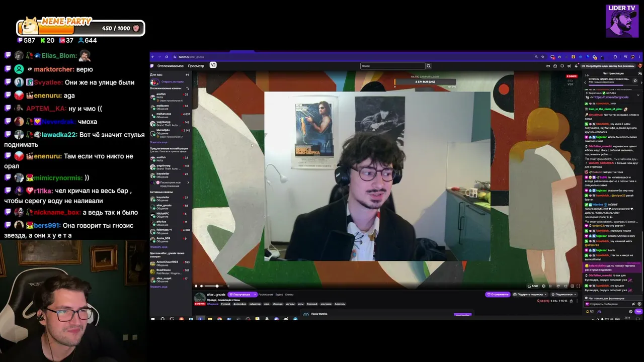Open AntonChaze1993 channel in sidebar
Image resolution: width=644 pixels, height=362 pixels.
coord(170,263)
